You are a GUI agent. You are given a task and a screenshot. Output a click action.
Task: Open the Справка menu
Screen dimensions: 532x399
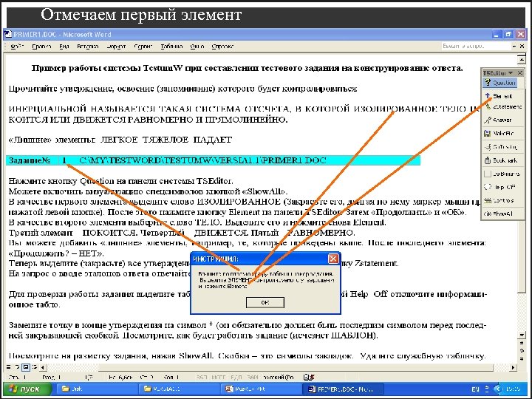222,47
